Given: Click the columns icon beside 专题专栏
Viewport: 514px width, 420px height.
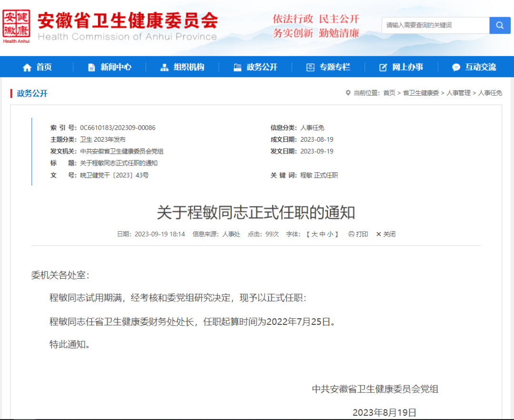Looking at the screenshot, I should (309, 67).
